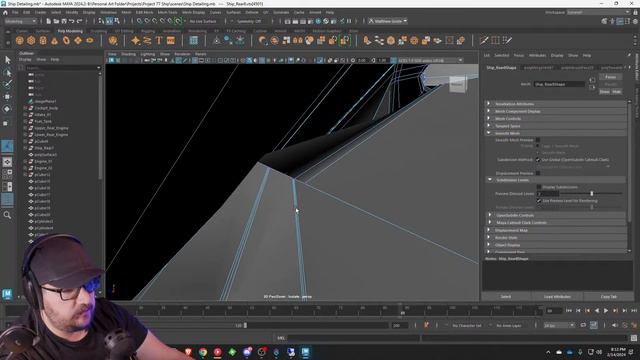Viewport: 640px width, 360px height.
Task: Create a polygon plane from the shelf
Action: coord(78,40)
